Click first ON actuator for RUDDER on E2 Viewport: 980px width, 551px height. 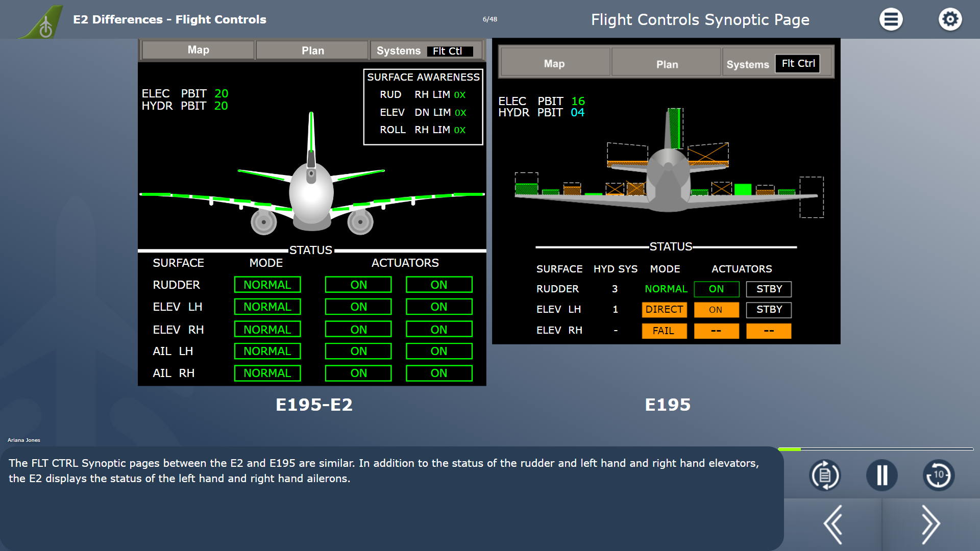358,285
